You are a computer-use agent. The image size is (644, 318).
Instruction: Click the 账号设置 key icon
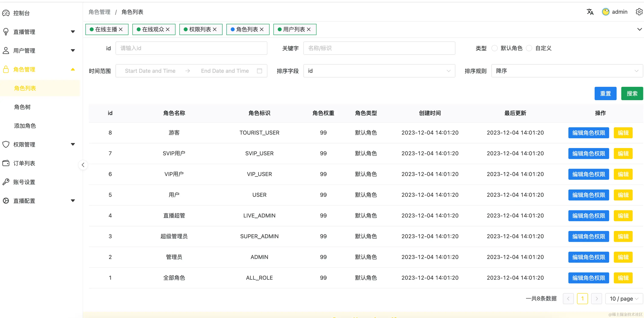point(6,182)
